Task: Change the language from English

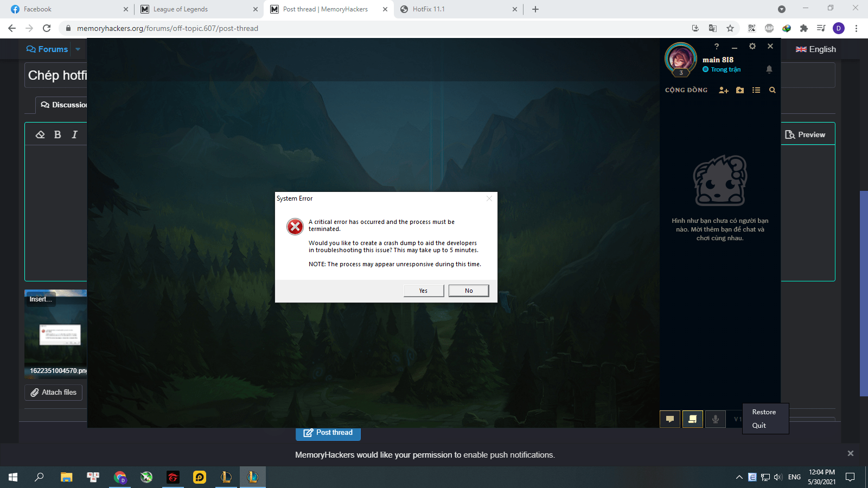Action: tap(816, 49)
